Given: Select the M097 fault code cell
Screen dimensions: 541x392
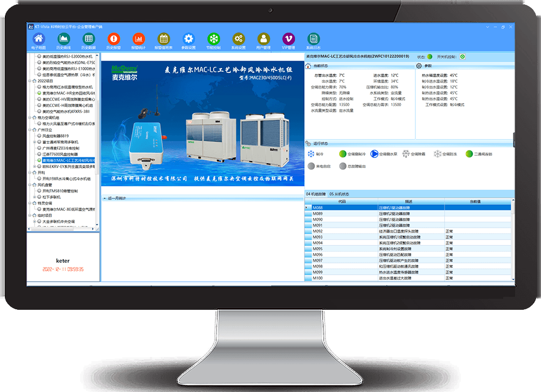Looking at the screenshot, I should point(345,260).
